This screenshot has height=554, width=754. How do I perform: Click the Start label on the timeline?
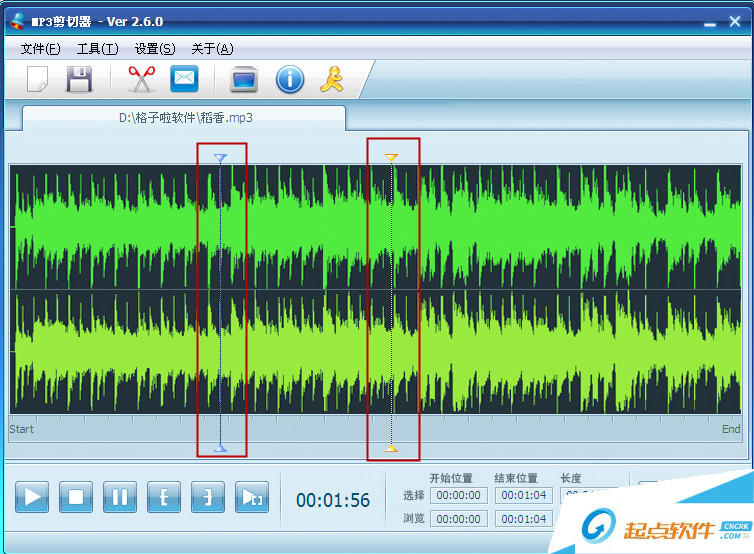click(22, 429)
